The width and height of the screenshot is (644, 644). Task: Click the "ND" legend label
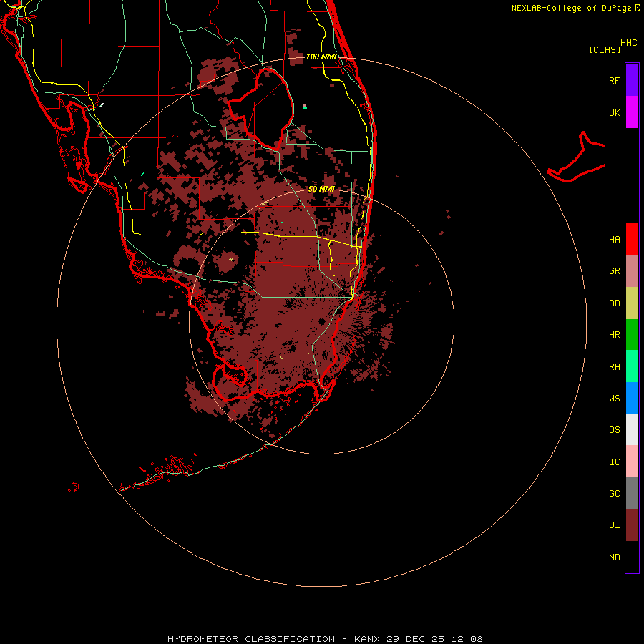click(614, 557)
